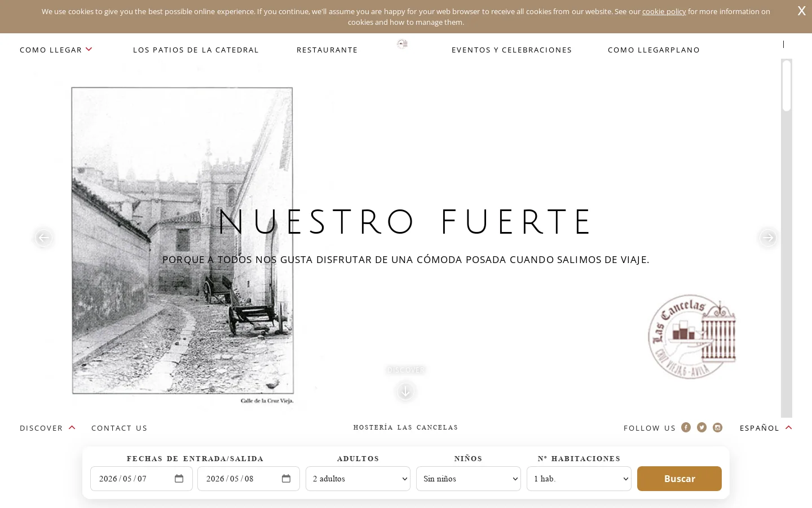Open the Niños dropdown
The image size is (812, 508).
coord(469,479)
